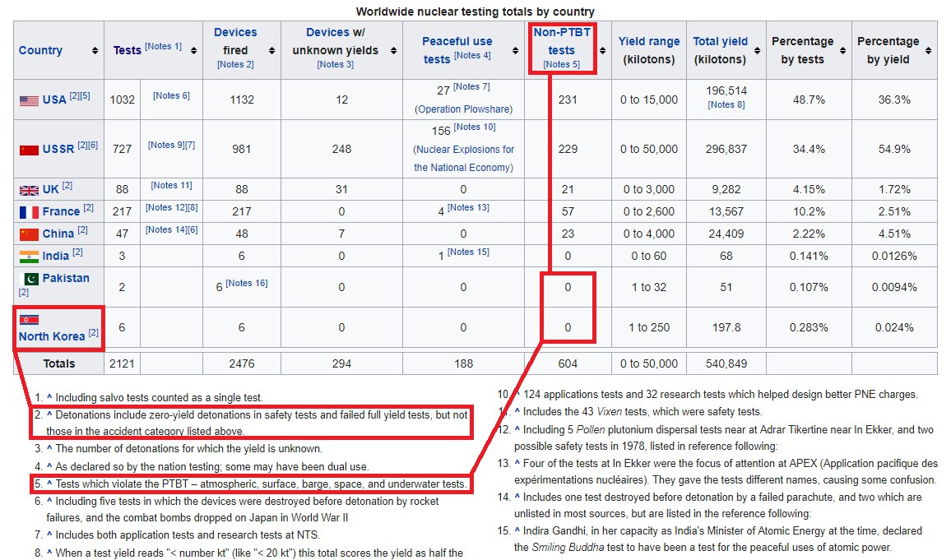Viewport: 951px width, 560px height.
Task: Click the Percentage by tests header
Action: (802, 50)
